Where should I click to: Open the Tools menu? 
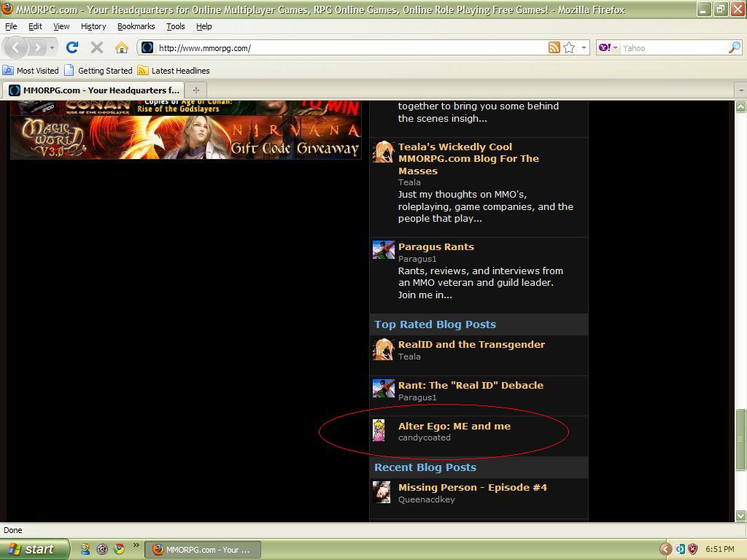pyautogui.click(x=175, y=26)
